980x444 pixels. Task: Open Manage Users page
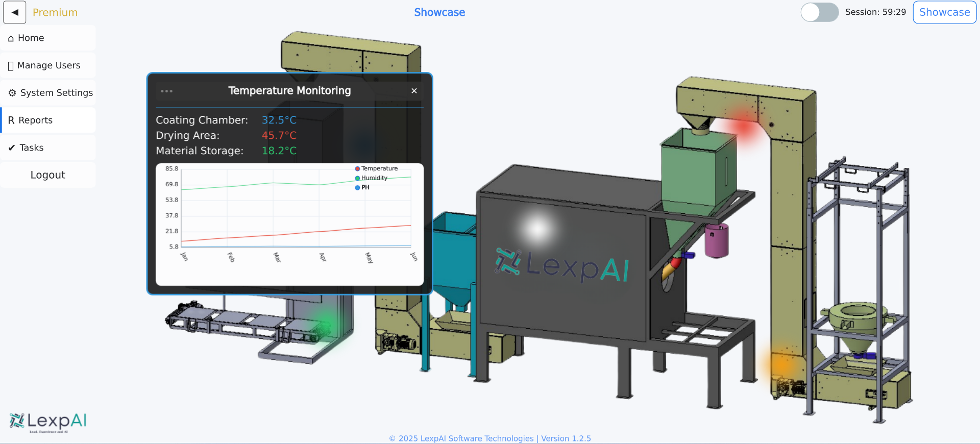48,65
